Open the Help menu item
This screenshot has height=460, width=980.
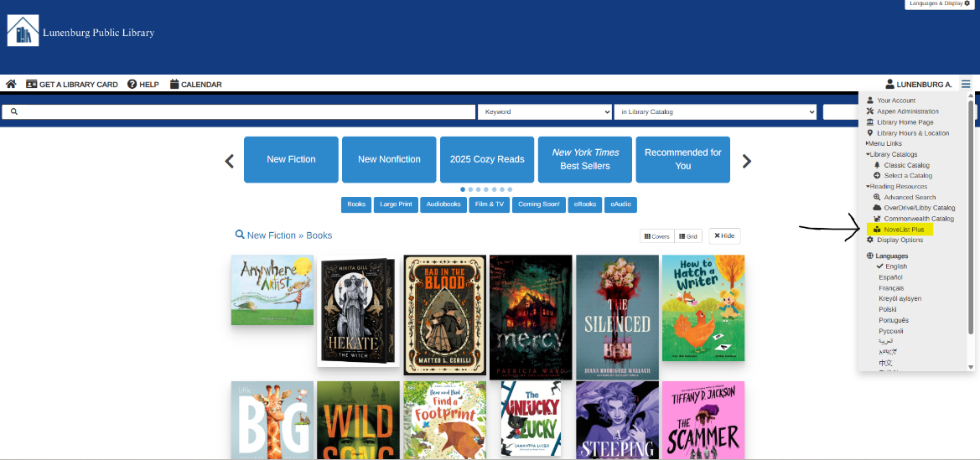(x=143, y=85)
